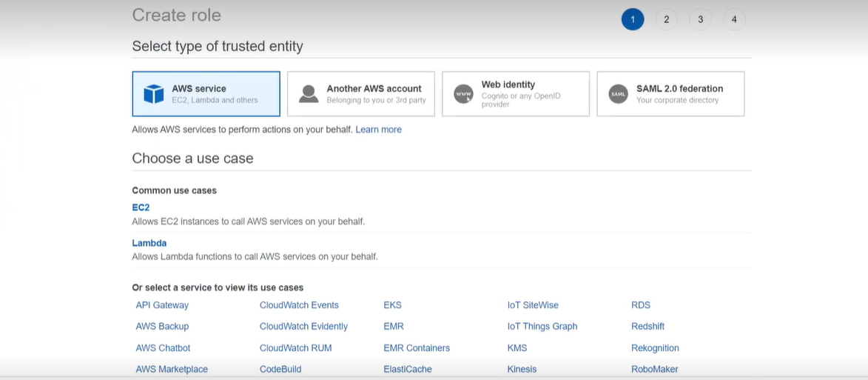Viewport: 868px width, 380px height.
Task: Select the EMR service link
Action: click(394, 326)
